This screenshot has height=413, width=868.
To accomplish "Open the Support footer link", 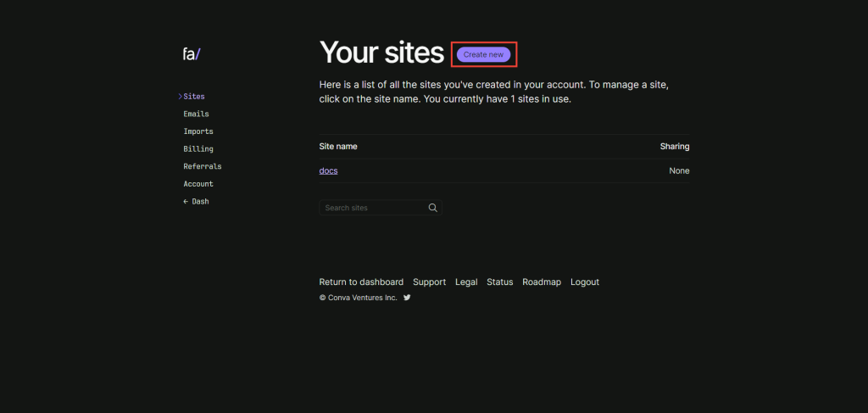I will 429,282.
